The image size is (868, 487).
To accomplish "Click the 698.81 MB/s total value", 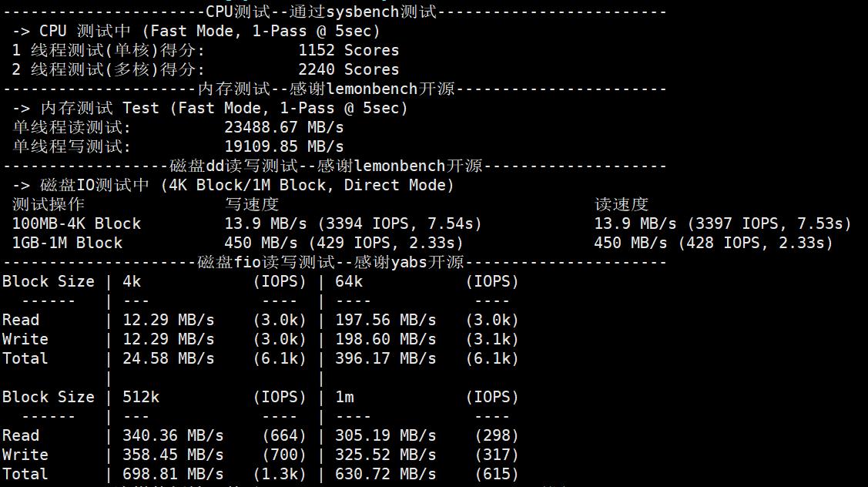I will (173, 474).
